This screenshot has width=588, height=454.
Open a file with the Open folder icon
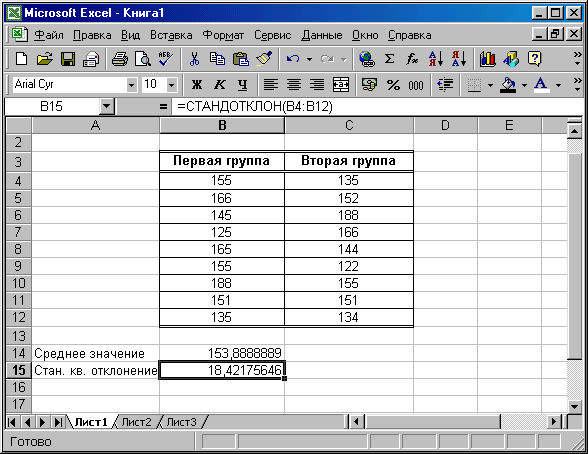[45, 59]
